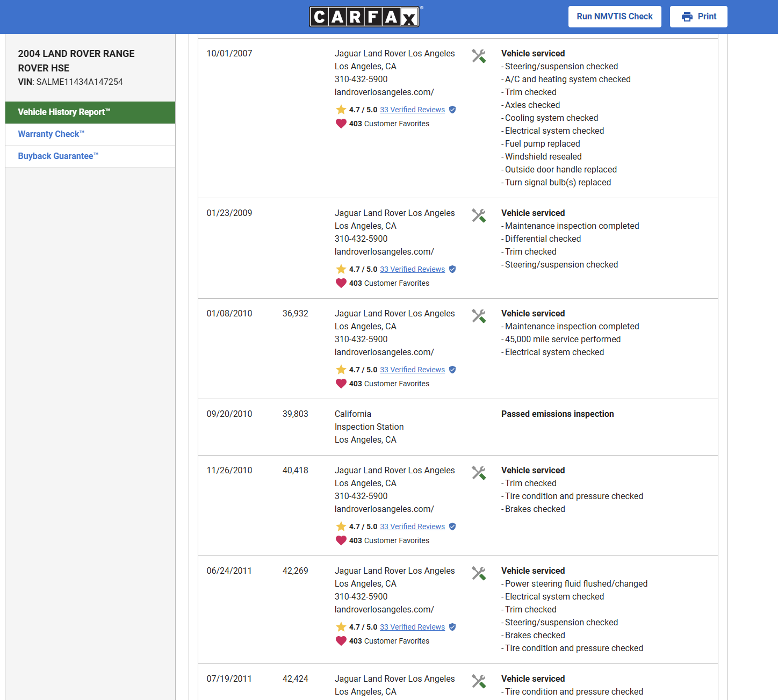The height and width of the screenshot is (700, 778).
Task: Click mileage value 42,424
Action: (296, 679)
